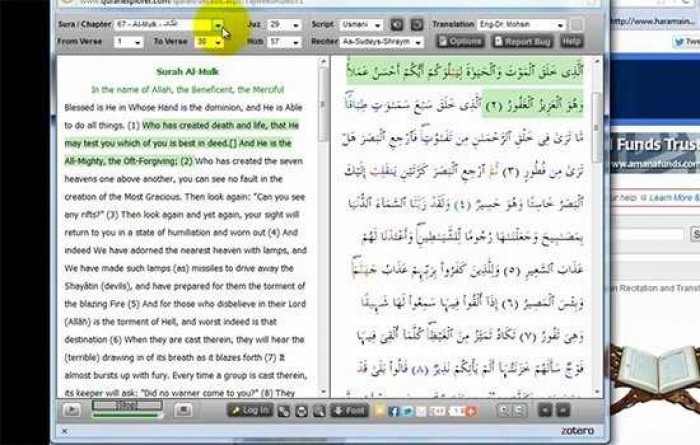Viewport: 700px width, 445px height.
Task: Click the search field in background webpage
Action: pyautogui.click(x=648, y=234)
